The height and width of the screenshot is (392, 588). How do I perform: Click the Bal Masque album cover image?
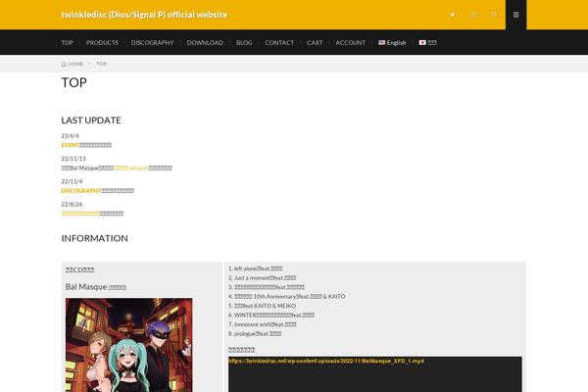[129, 345]
